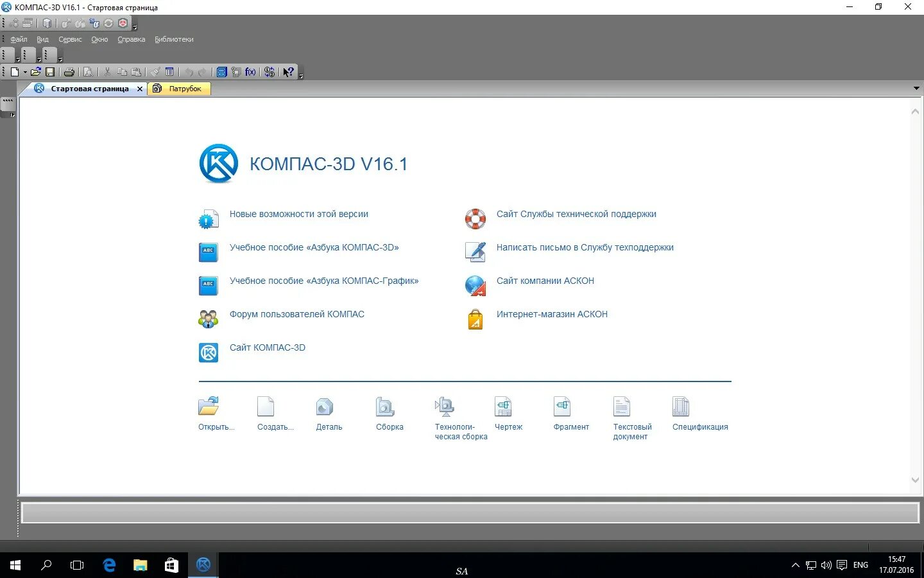Launch Microsoft Edge from the taskbar
The width and height of the screenshot is (924, 578).
[x=109, y=565]
